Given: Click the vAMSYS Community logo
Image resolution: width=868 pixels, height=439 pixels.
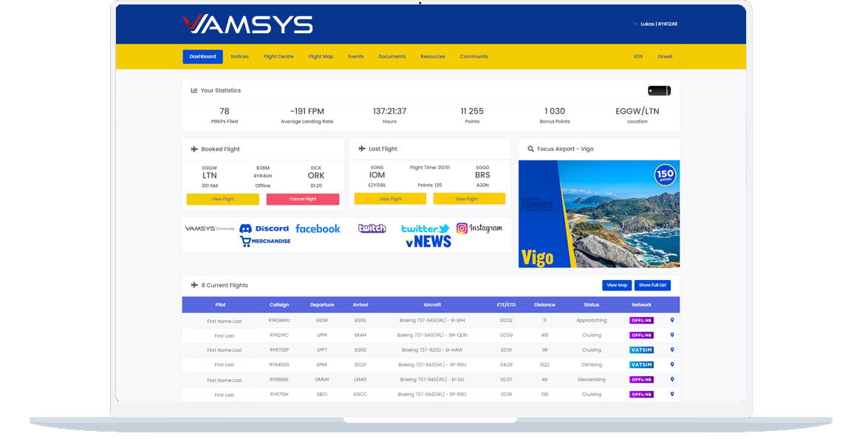Looking at the screenshot, I should click(210, 228).
